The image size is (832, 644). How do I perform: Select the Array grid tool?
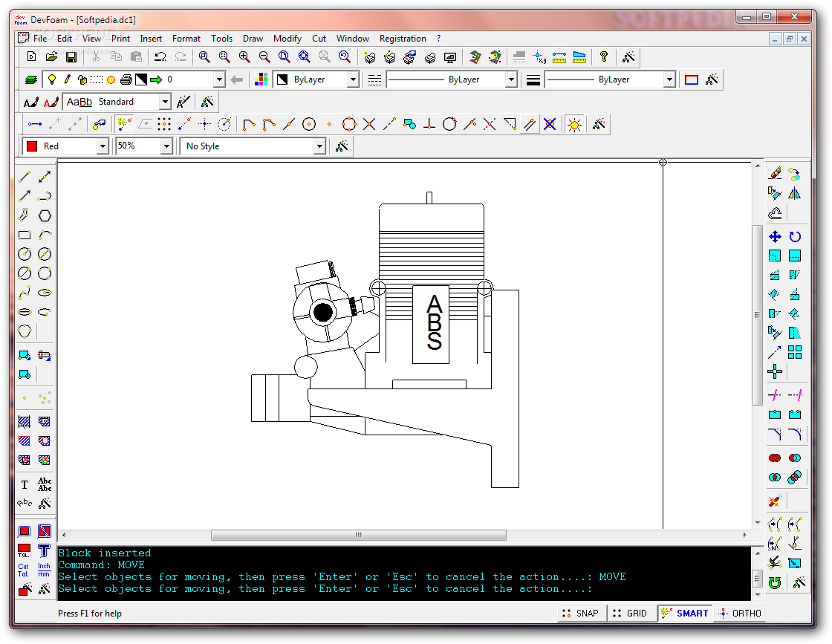[795, 352]
